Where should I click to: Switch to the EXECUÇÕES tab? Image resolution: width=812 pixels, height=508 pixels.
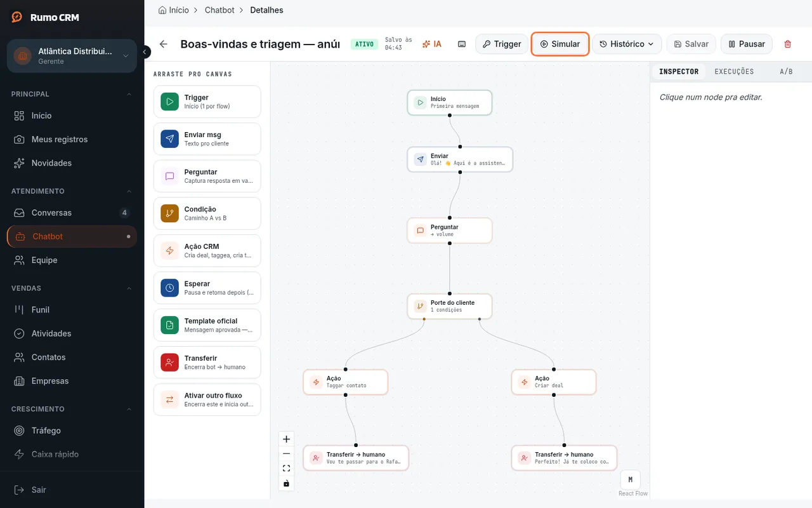pos(734,72)
